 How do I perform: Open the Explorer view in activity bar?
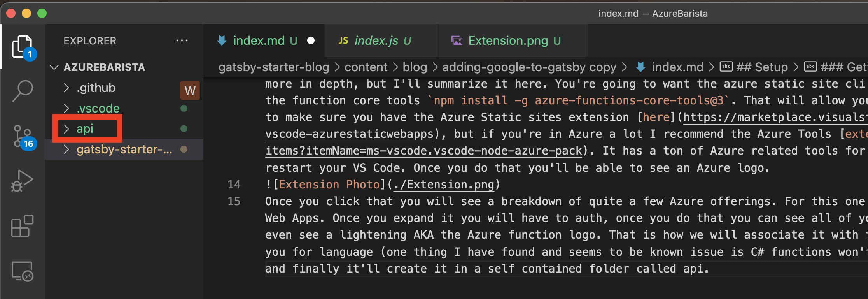pyautogui.click(x=22, y=47)
